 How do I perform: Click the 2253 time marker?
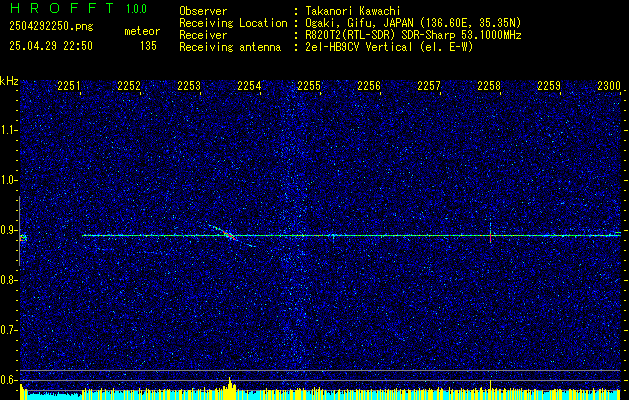[189, 85]
